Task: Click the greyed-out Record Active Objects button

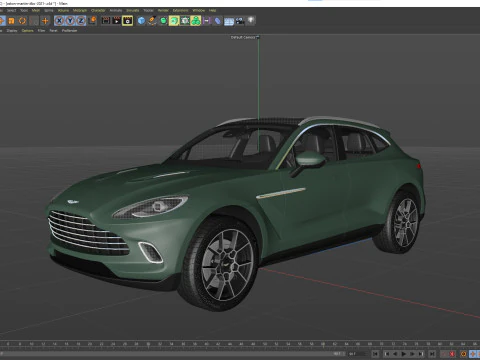Action: coord(444,354)
